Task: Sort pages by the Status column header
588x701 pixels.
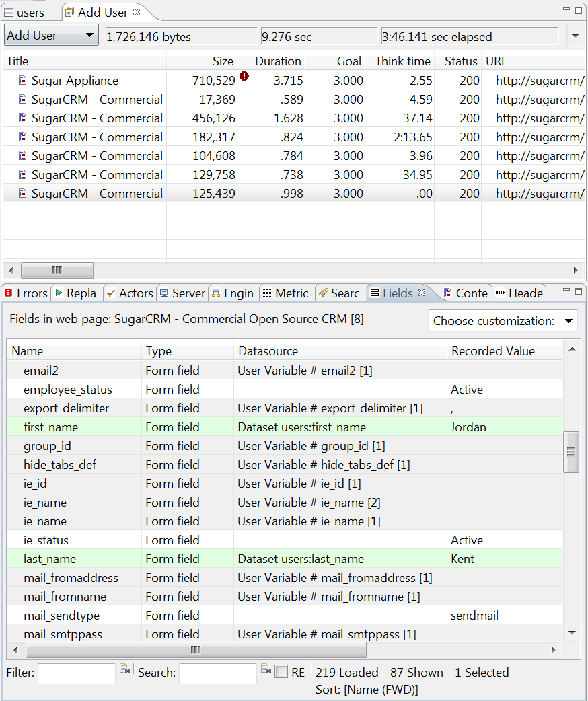Action: [458, 61]
